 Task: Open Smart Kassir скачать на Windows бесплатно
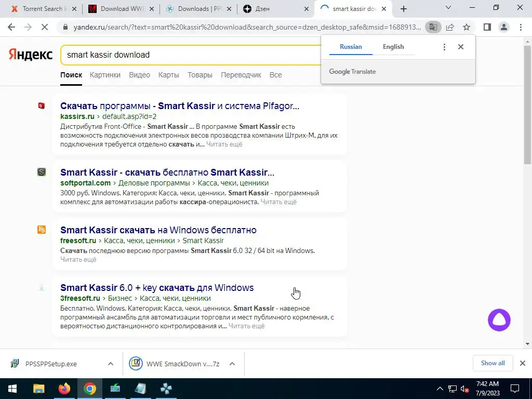(x=158, y=230)
